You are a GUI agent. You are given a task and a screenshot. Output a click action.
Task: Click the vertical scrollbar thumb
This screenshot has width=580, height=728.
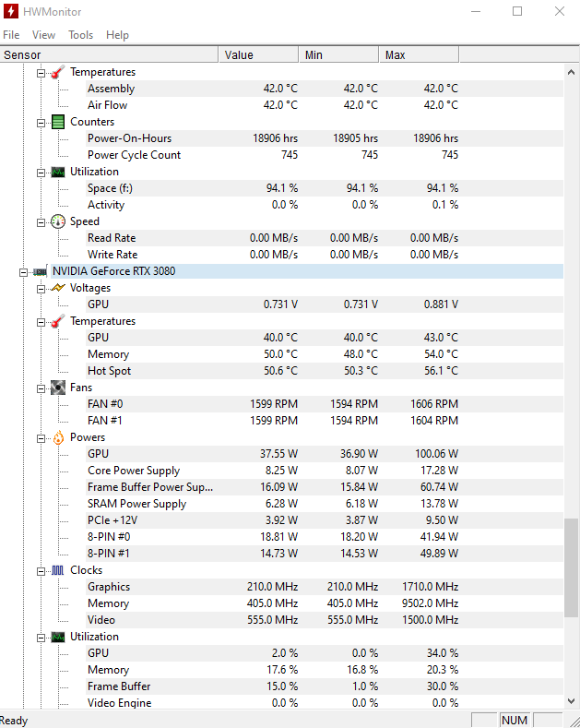point(571,568)
